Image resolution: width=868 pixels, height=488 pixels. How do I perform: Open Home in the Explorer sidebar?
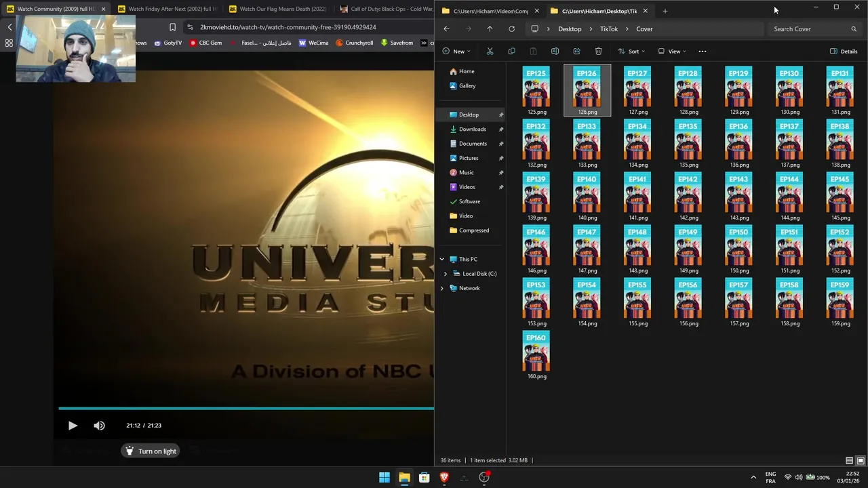467,71
